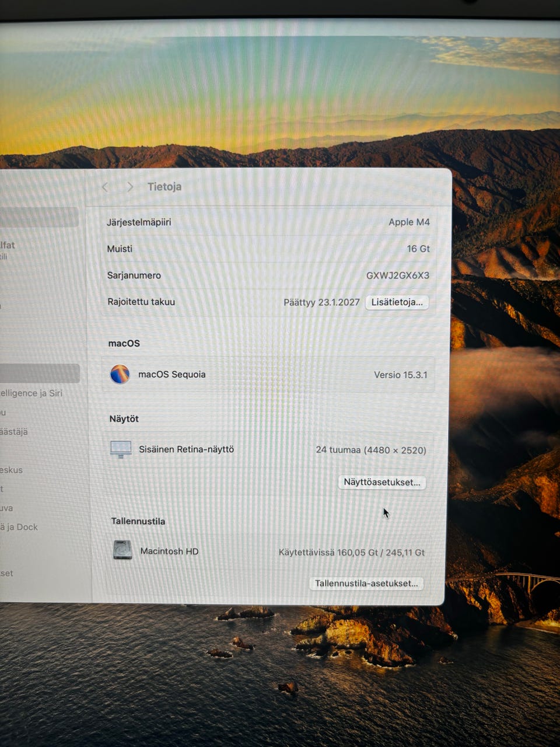Select the sidebar item ending in 'set'
This screenshot has height=747, width=560.
click(x=6, y=573)
